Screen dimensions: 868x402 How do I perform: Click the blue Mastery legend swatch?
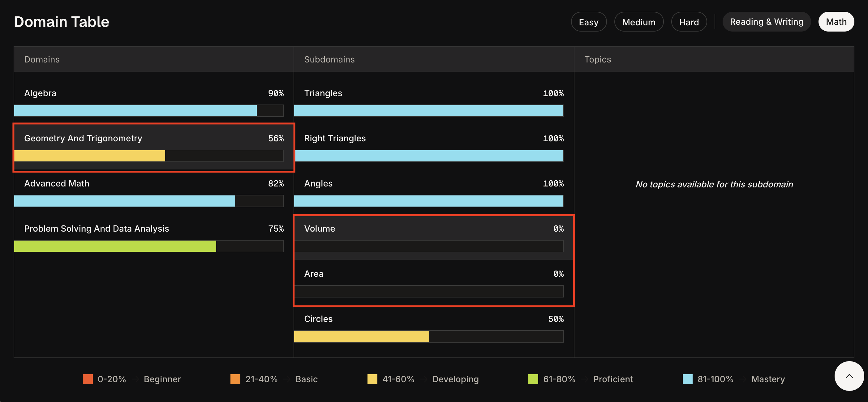tap(687, 379)
